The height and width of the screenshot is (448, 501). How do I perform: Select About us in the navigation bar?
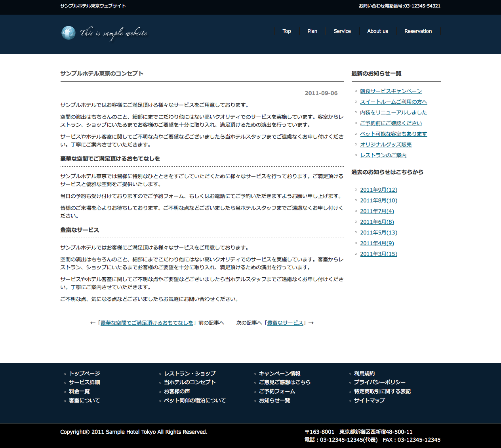(x=377, y=31)
